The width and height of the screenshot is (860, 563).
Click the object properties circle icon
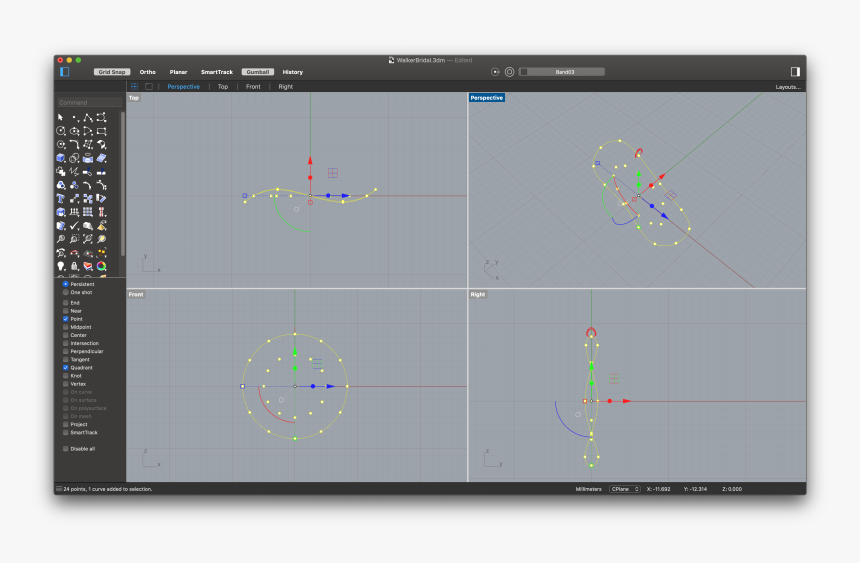tap(495, 72)
